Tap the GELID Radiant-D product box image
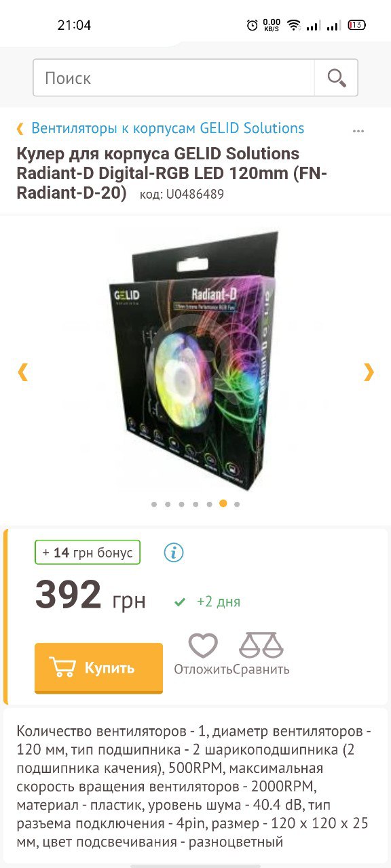Viewport: 391px width, 868px height. [195, 359]
